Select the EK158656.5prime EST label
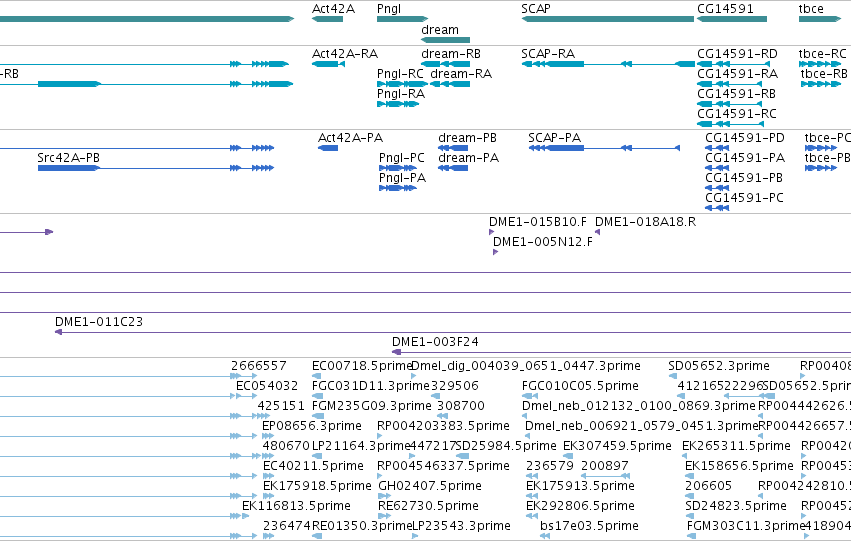 coord(739,467)
